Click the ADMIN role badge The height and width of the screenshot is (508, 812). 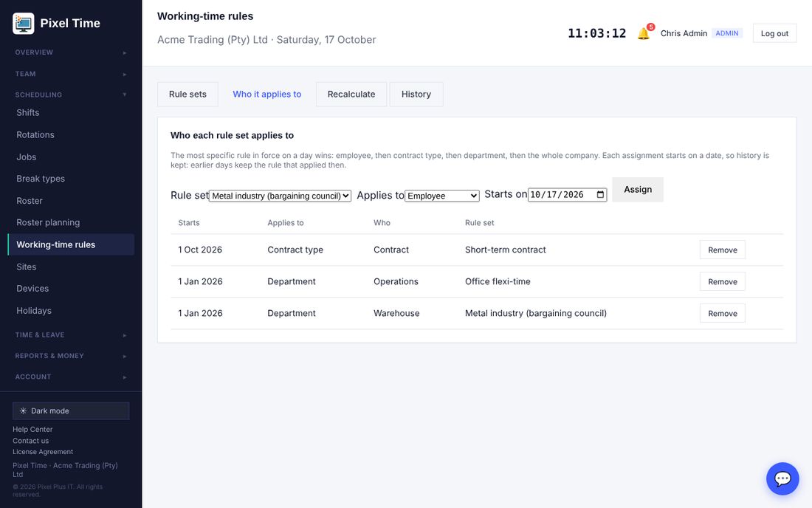point(727,33)
